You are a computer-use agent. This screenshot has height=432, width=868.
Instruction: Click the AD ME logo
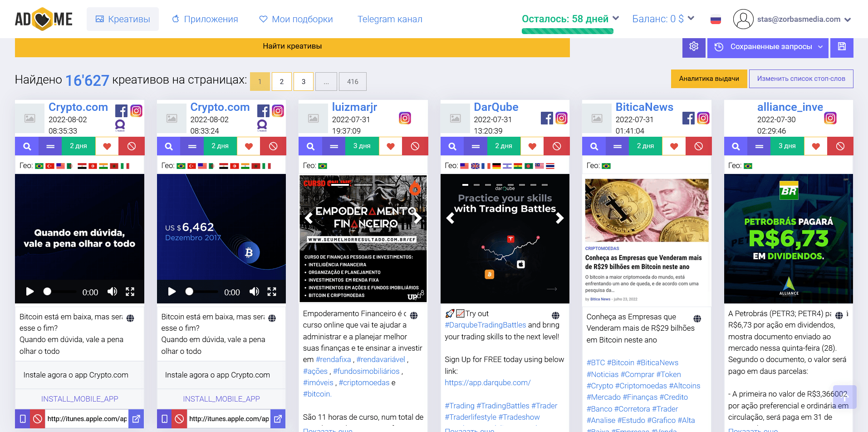[44, 19]
